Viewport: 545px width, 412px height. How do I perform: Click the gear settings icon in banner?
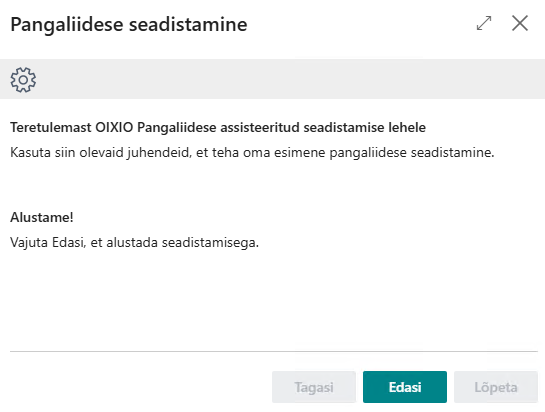pyautogui.click(x=23, y=80)
